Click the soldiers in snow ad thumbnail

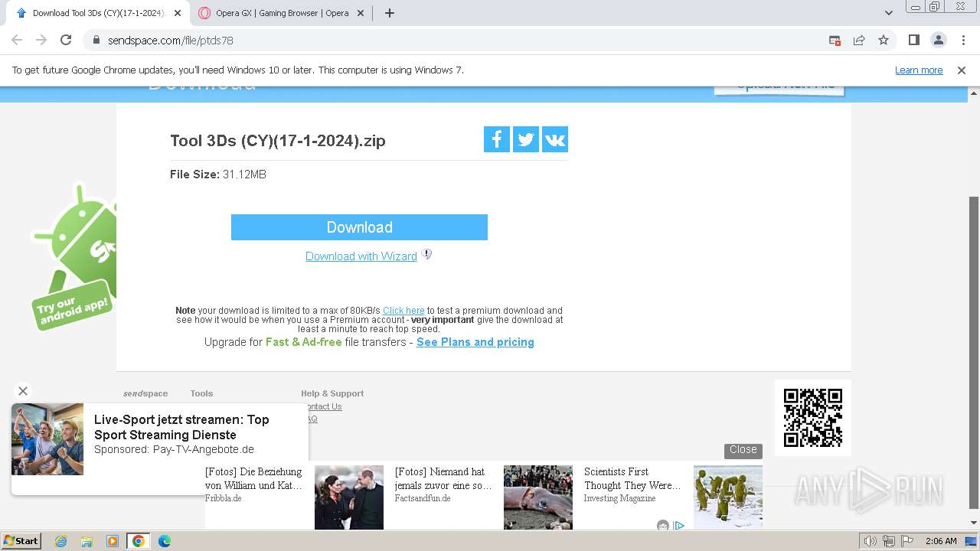tap(728, 497)
